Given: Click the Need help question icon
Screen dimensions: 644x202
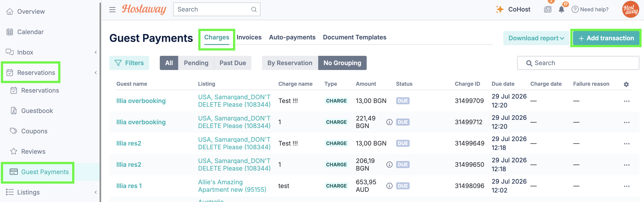Looking at the screenshot, I should (575, 10).
